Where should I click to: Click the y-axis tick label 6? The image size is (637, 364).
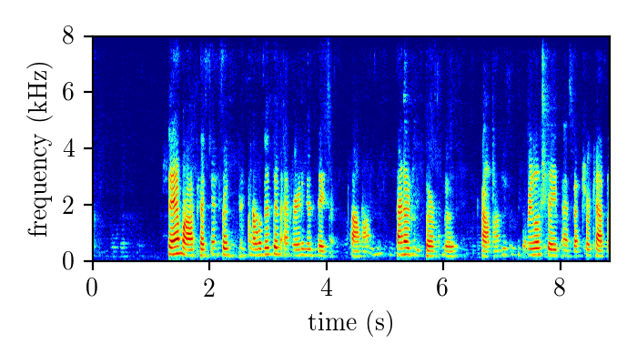tap(68, 92)
